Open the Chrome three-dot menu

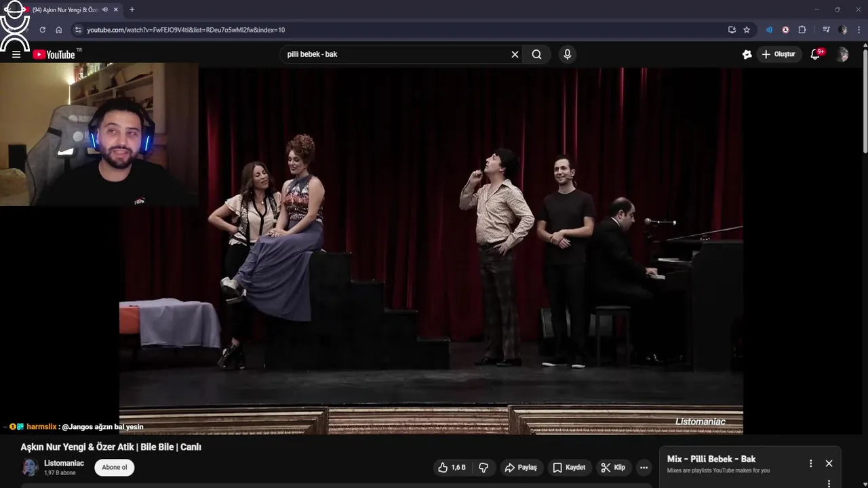click(x=859, y=30)
